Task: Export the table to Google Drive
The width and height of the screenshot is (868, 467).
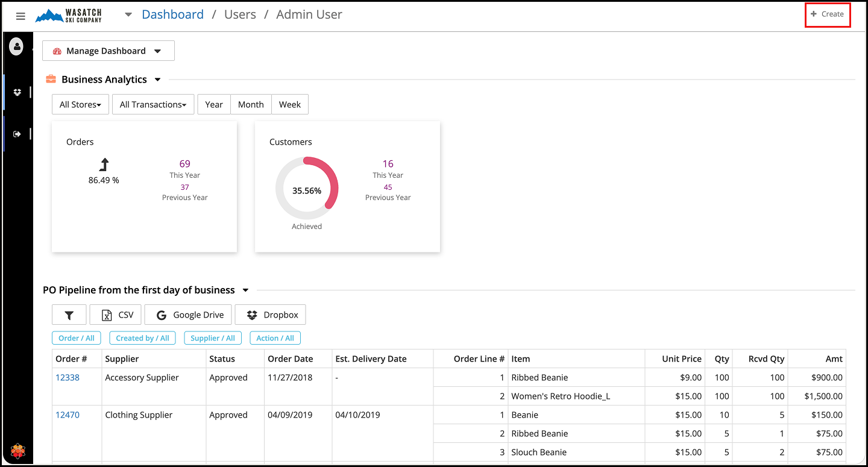Action: (188, 315)
